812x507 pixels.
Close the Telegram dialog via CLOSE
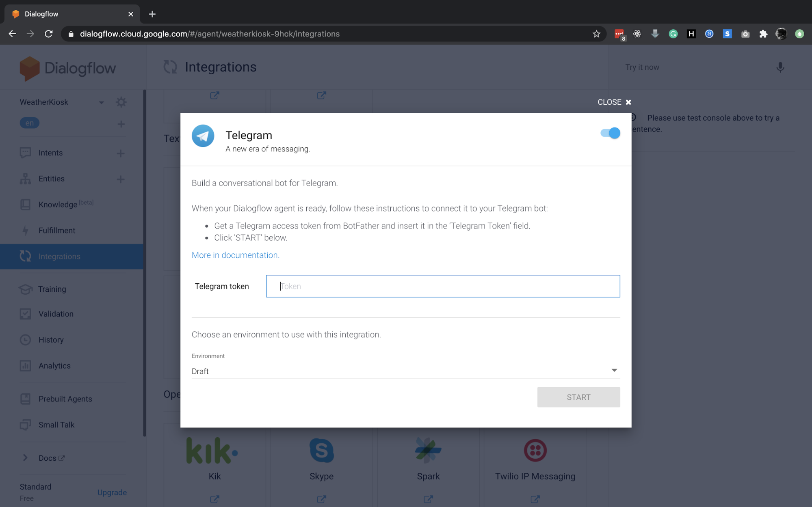[614, 102]
